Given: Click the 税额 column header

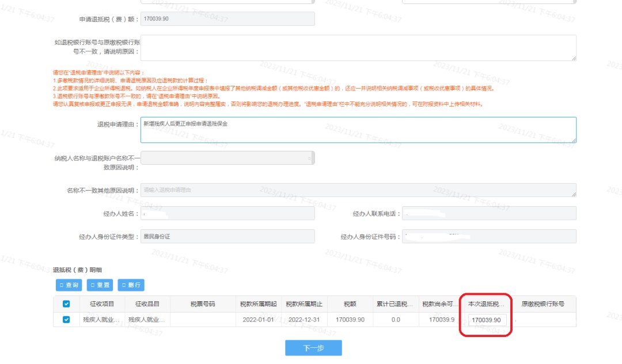Looking at the screenshot, I should click(350, 304).
